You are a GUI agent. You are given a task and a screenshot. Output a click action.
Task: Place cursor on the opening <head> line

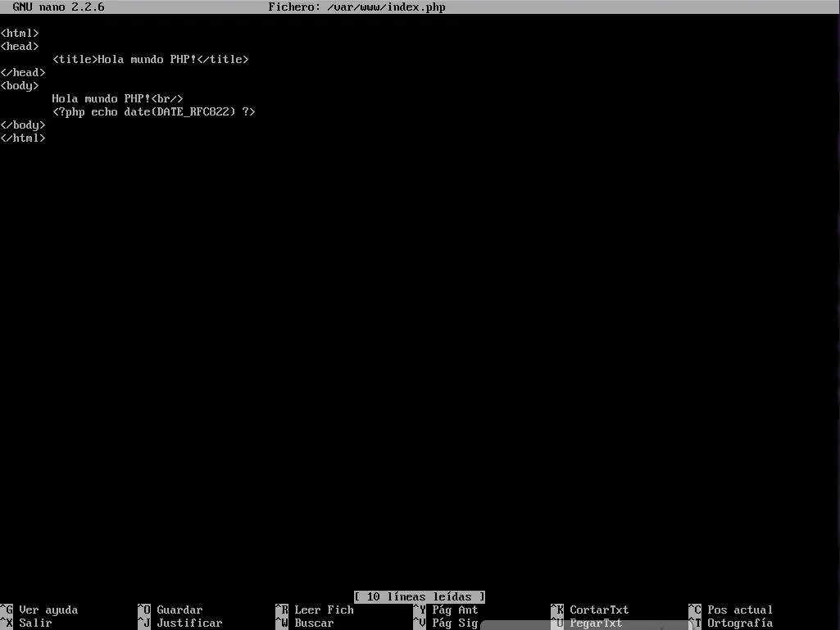20,46
